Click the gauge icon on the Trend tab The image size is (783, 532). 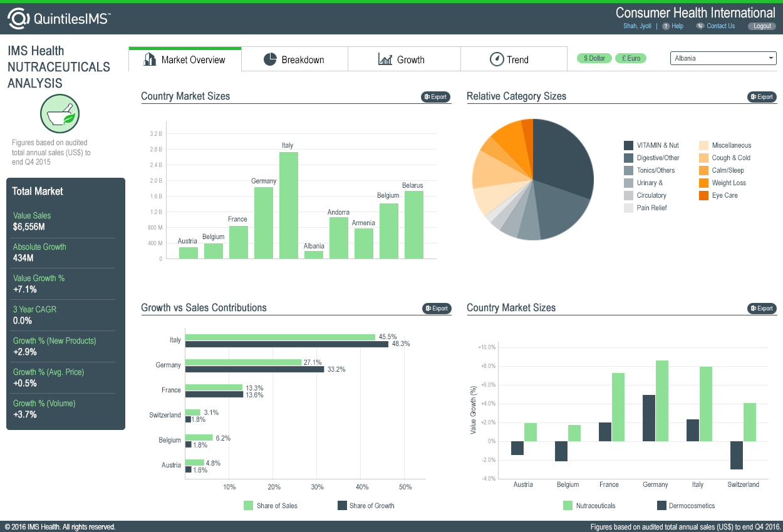(497, 59)
